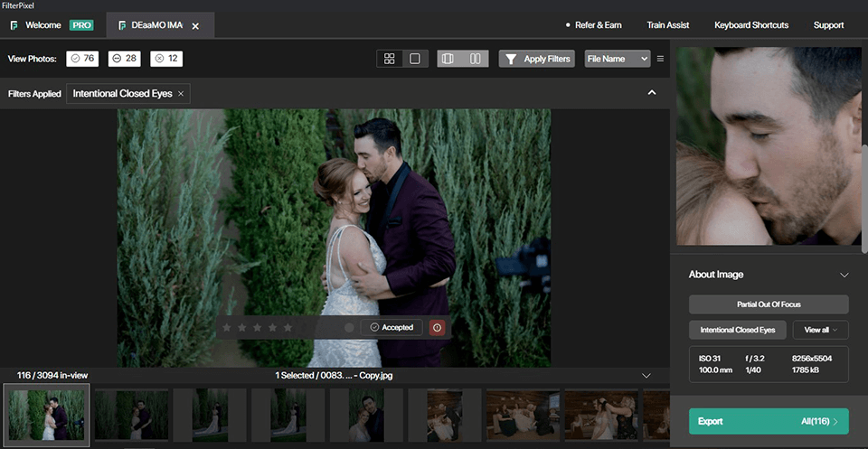Image resolution: width=868 pixels, height=449 pixels.
Task: Select the seventh thumbnail of group indoors
Action: click(x=524, y=415)
